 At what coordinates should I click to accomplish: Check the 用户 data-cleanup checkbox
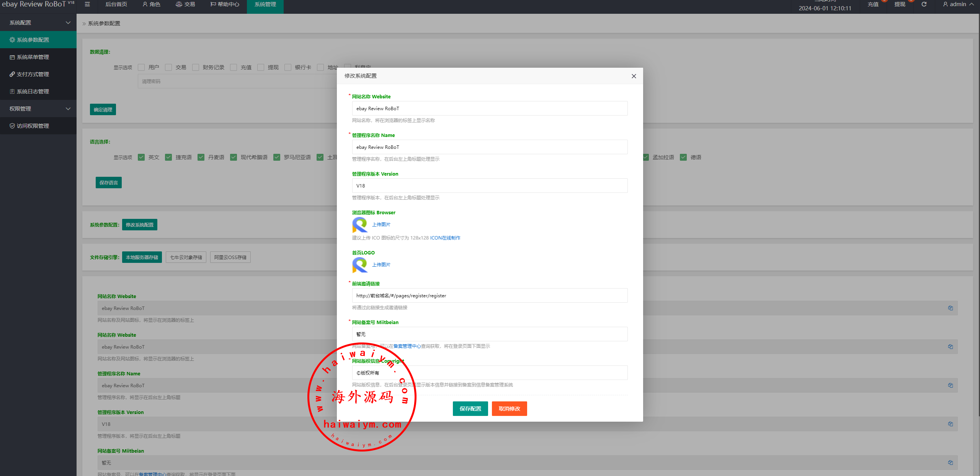point(141,67)
